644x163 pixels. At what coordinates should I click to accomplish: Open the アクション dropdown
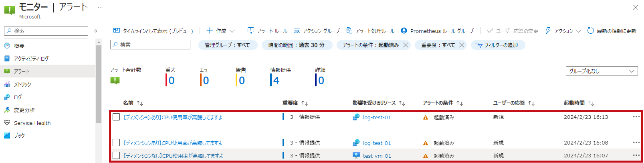click(563, 31)
